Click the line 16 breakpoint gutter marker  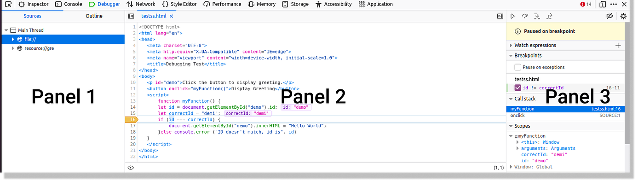[x=132, y=119]
